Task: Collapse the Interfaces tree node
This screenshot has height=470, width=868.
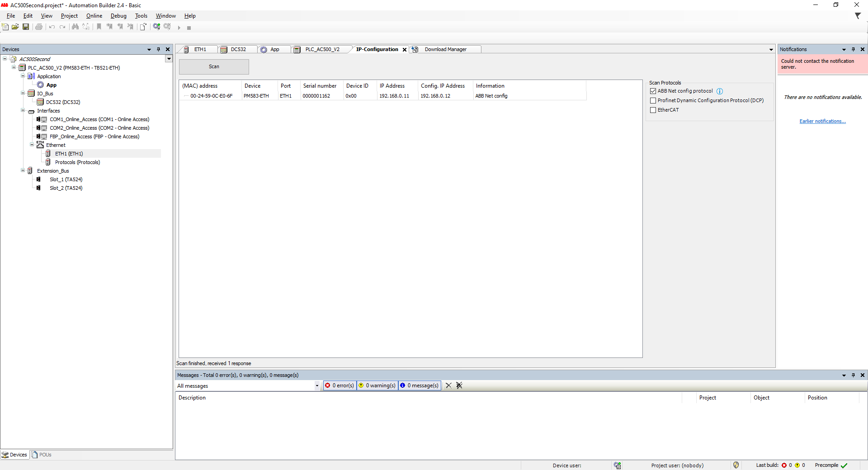Action: pyautogui.click(x=23, y=110)
